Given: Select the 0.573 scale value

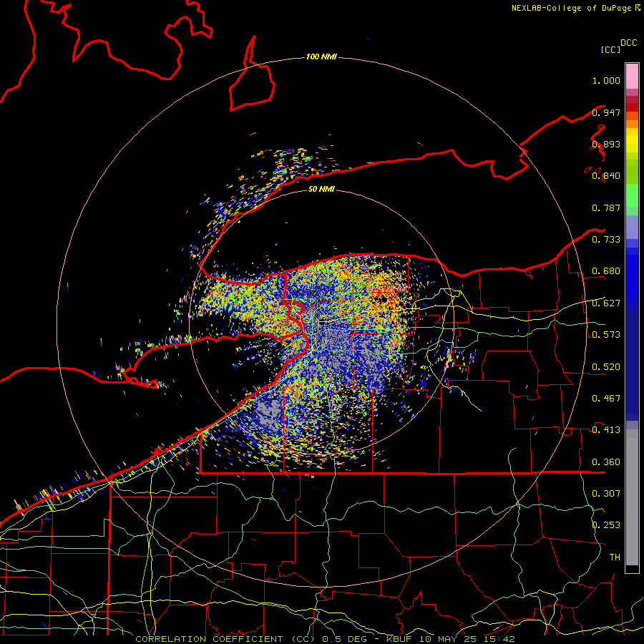Looking at the screenshot, I should pyautogui.click(x=606, y=335).
